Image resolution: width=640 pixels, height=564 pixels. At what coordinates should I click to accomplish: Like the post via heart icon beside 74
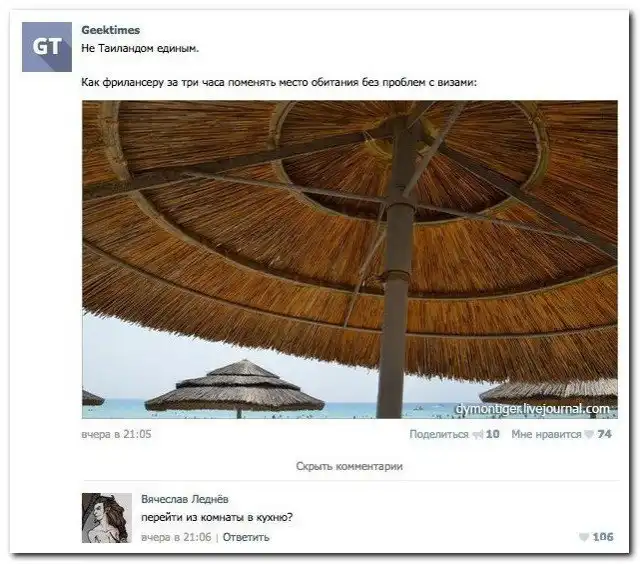pyautogui.click(x=589, y=434)
